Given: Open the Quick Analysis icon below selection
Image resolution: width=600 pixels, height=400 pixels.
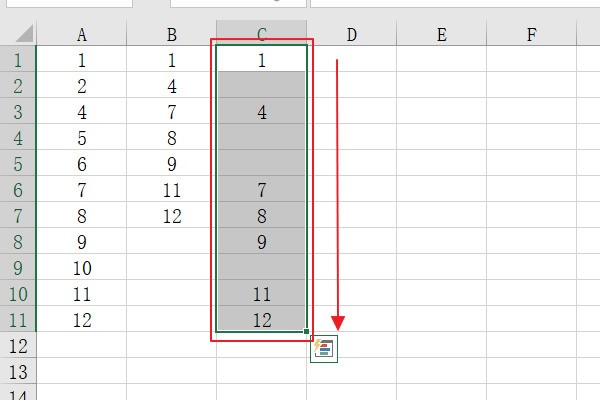Looking at the screenshot, I should pyautogui.click(x=324, y=349).
